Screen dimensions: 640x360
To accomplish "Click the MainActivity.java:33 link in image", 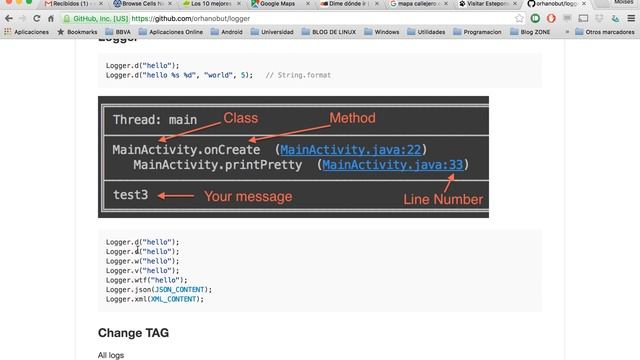I will tap(393, 165).
